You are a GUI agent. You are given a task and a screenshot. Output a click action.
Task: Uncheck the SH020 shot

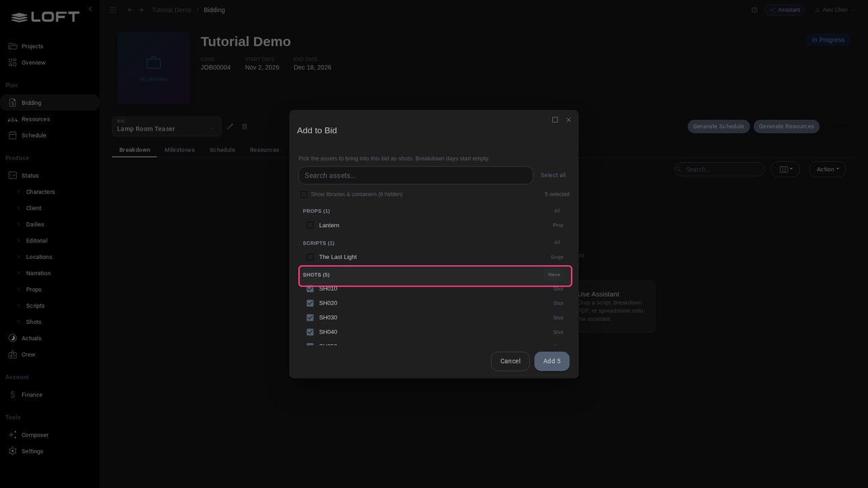coord(310,303)
